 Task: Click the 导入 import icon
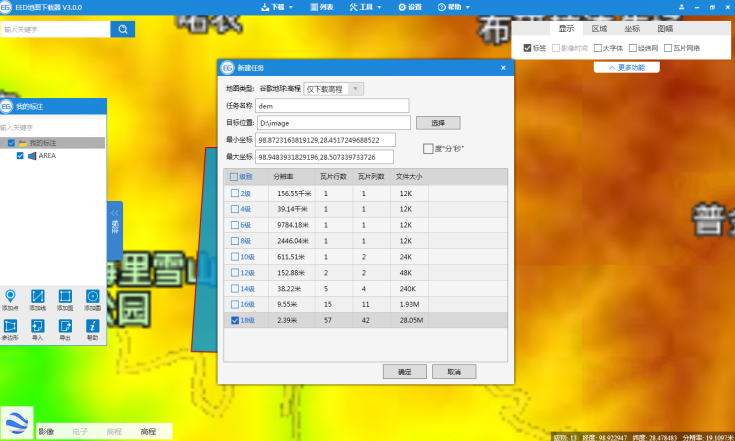point(38,327)
